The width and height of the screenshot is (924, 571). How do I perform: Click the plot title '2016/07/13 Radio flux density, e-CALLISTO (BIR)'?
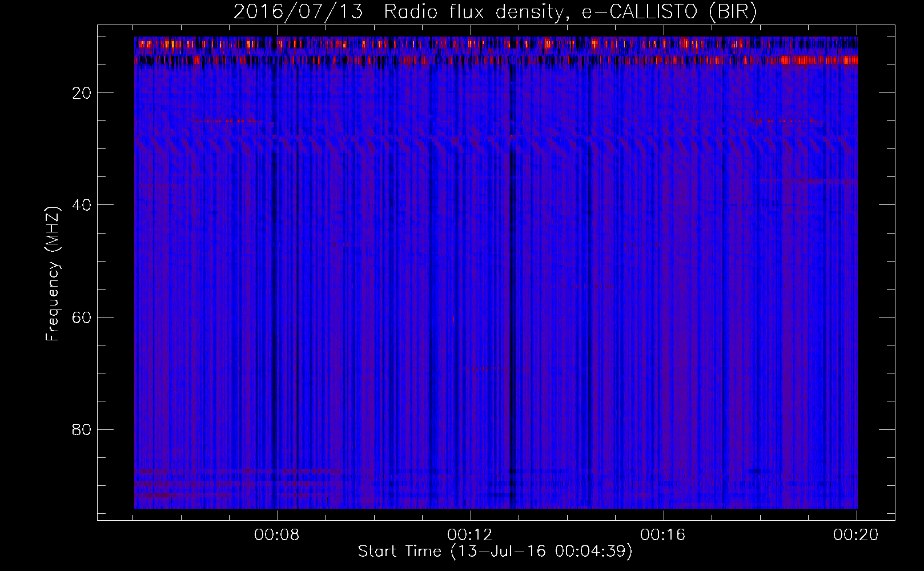click(x=495, y=12)
